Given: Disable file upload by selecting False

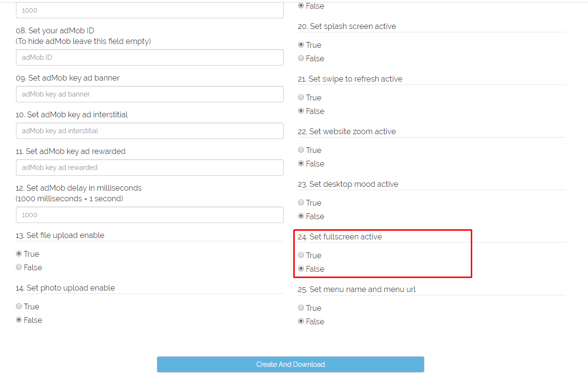Looking at the screenshot, I should coord(18,267).
